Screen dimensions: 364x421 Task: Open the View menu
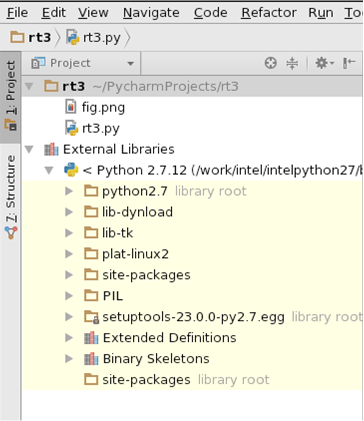tap(93, 13)
